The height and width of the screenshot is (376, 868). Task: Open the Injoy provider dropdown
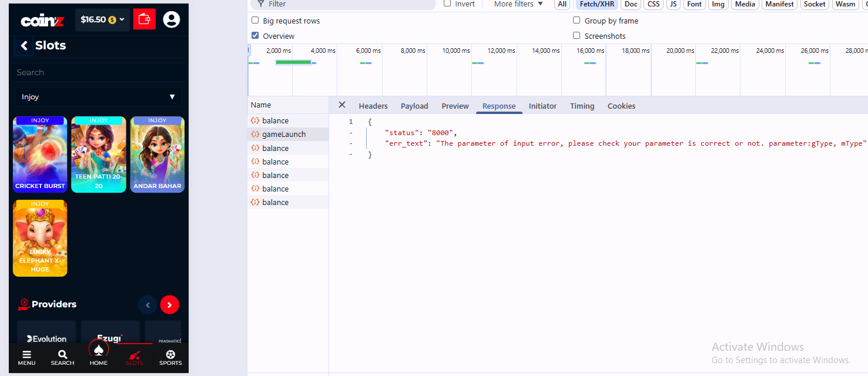98,97
